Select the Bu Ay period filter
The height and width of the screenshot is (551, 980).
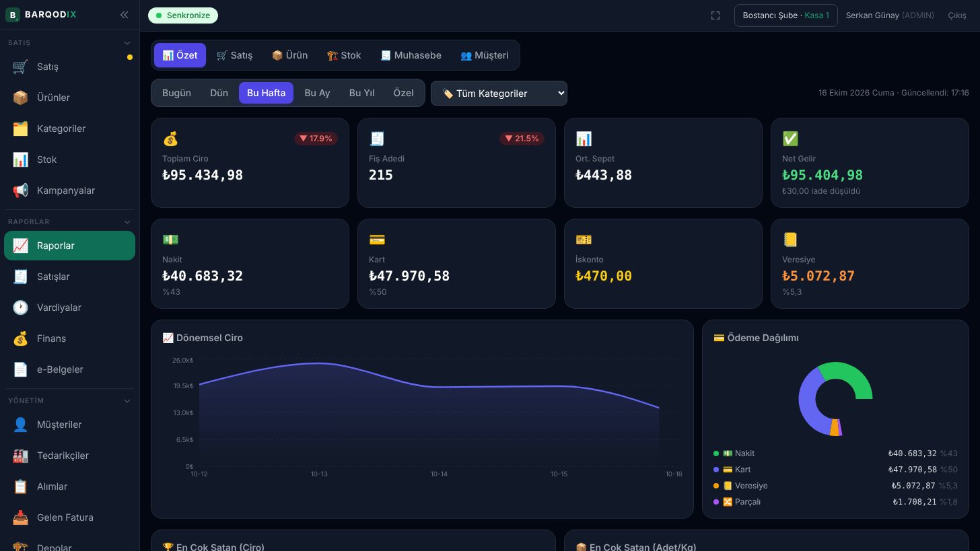click(317, 93)
